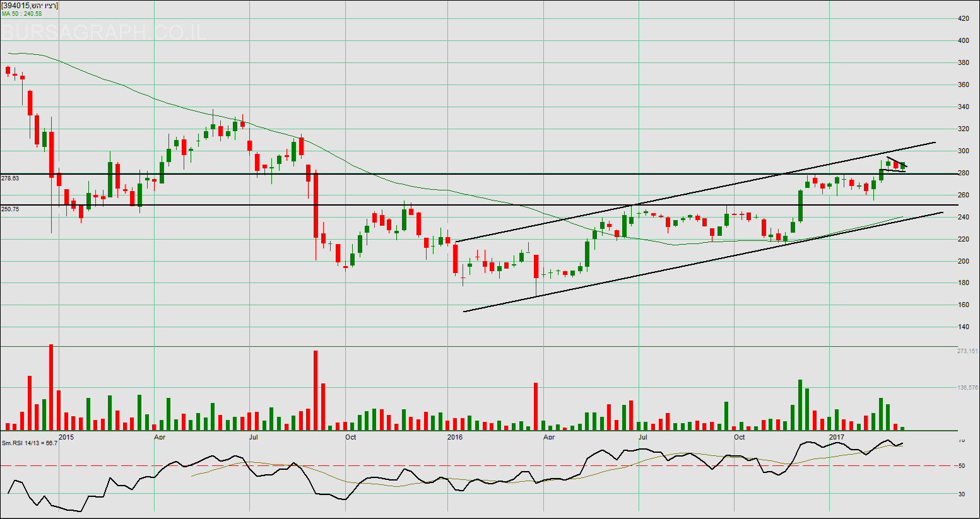Click the Jul label in the 2015 section
Screen dimensions: 980x519
click(254, 437)
